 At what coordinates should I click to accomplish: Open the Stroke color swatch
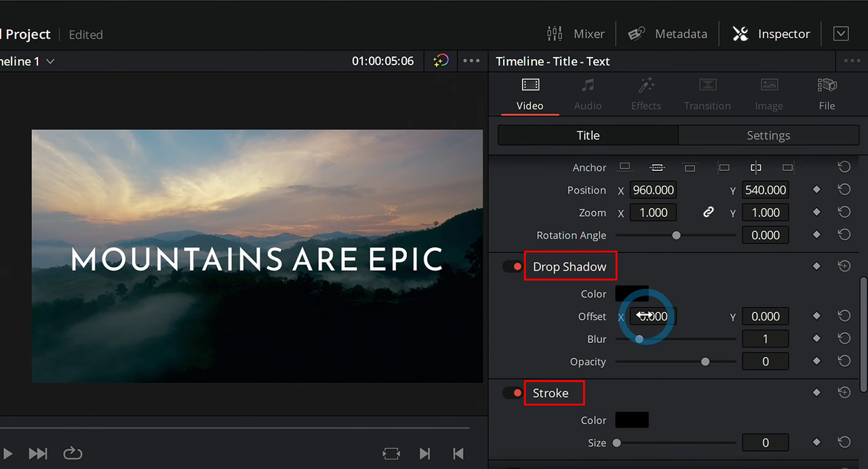(632, 420)
